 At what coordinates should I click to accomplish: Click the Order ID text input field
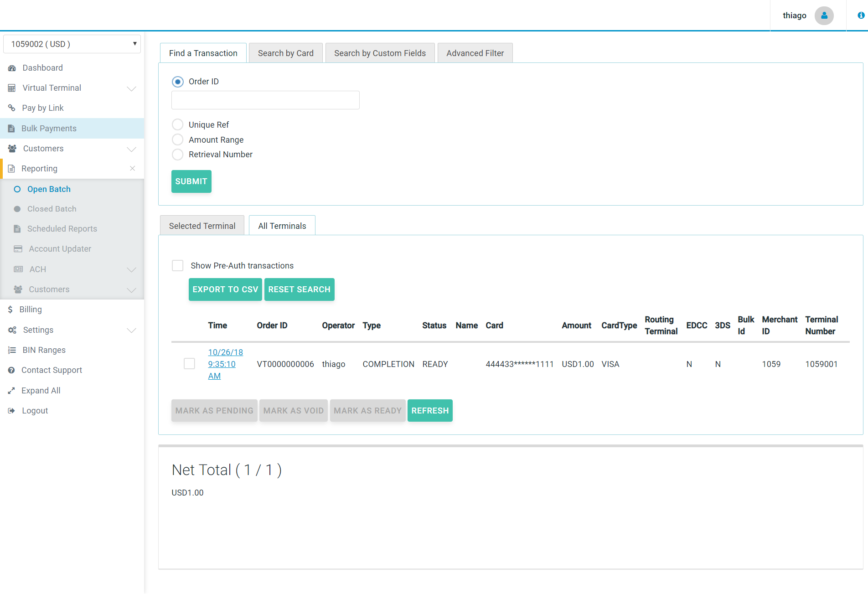pyautogui.click(x=265, y=100)
